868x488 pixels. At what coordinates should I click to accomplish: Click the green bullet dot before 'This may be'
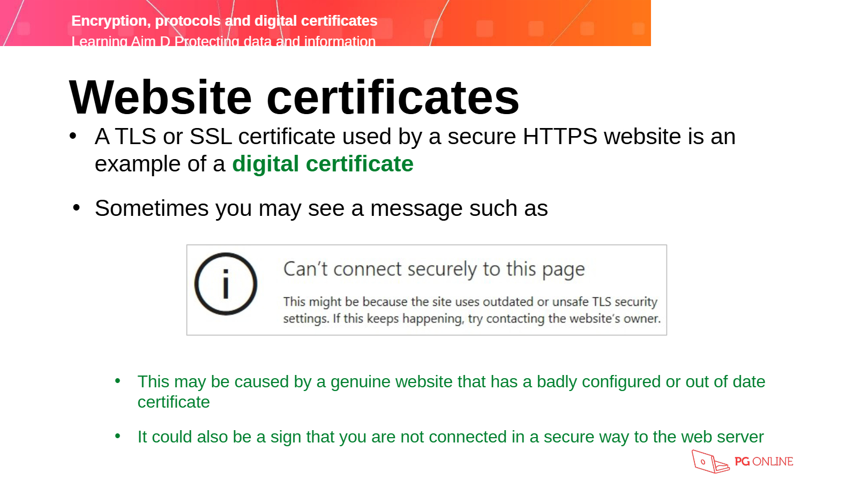pyautogui.click(x=118, y=381)
